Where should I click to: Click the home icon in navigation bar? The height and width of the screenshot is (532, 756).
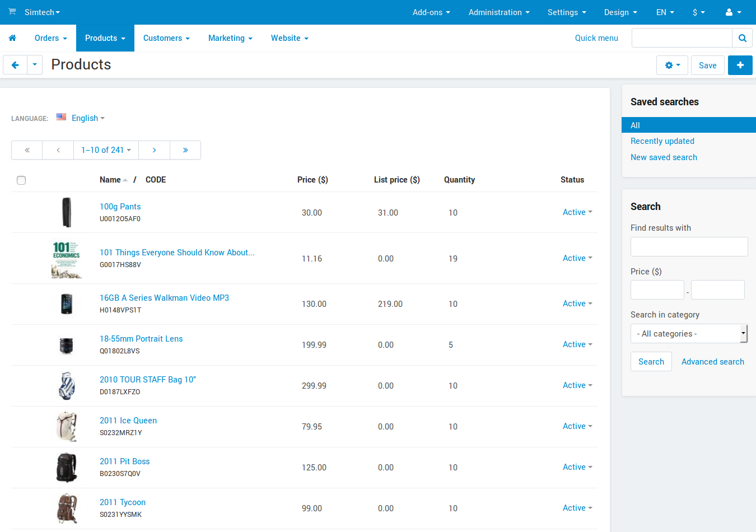(12, 38)
